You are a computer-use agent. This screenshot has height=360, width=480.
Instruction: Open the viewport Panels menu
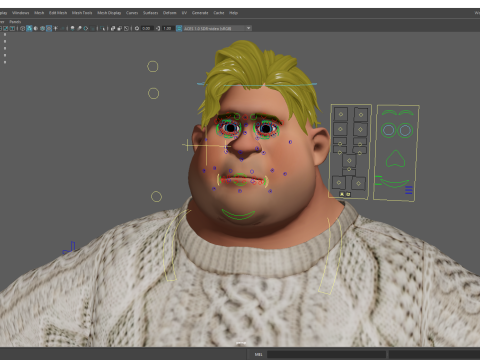pyautogui.click(x=15, y=22)
